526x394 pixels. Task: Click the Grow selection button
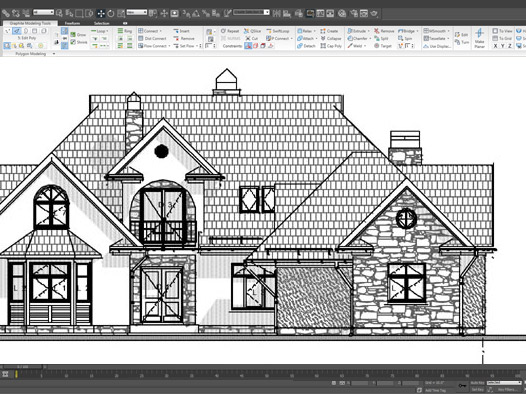[78, 35]
